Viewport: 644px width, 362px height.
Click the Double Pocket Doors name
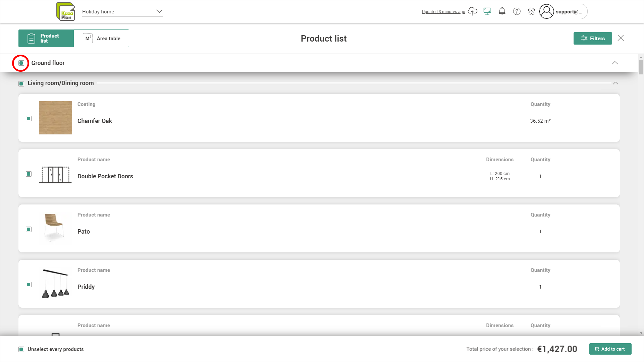pyautogui.click(x=105, y=176)
